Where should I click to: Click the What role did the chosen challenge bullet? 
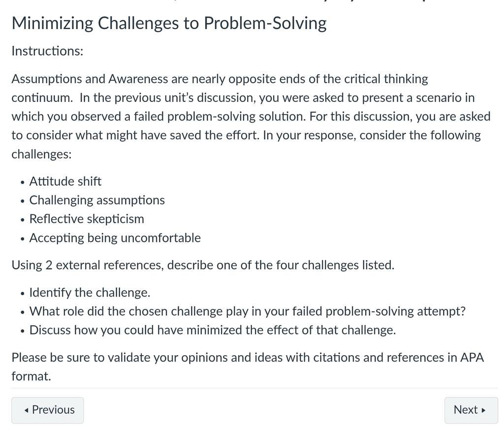[x=248, y=311]
